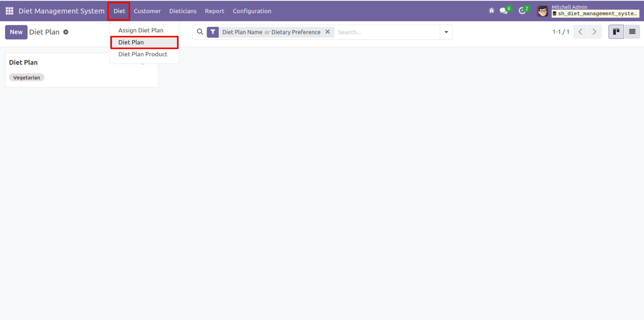Open the Configuration menu

(252, 11)
